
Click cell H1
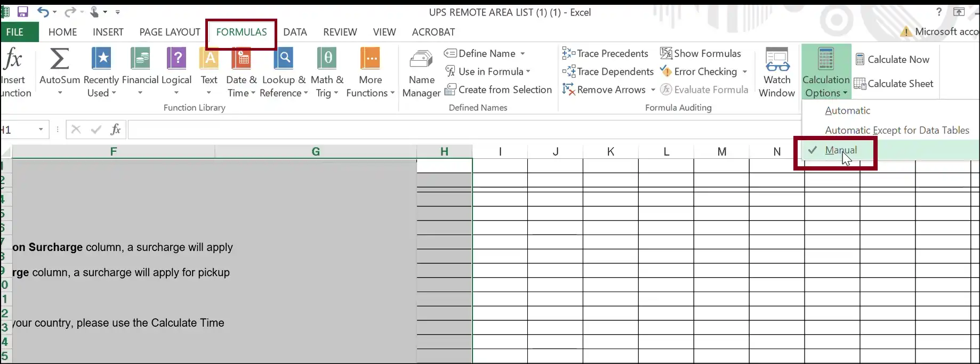(444, 166)
